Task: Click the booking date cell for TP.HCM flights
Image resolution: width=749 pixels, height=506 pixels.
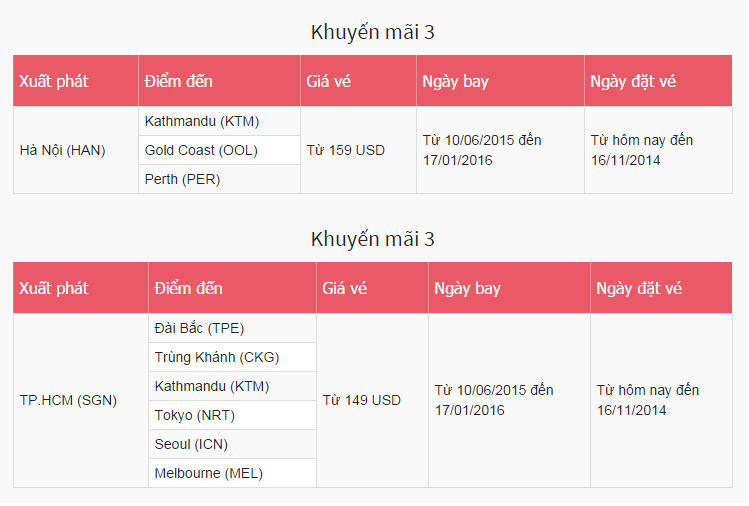Action: click(x=648, y=400)
